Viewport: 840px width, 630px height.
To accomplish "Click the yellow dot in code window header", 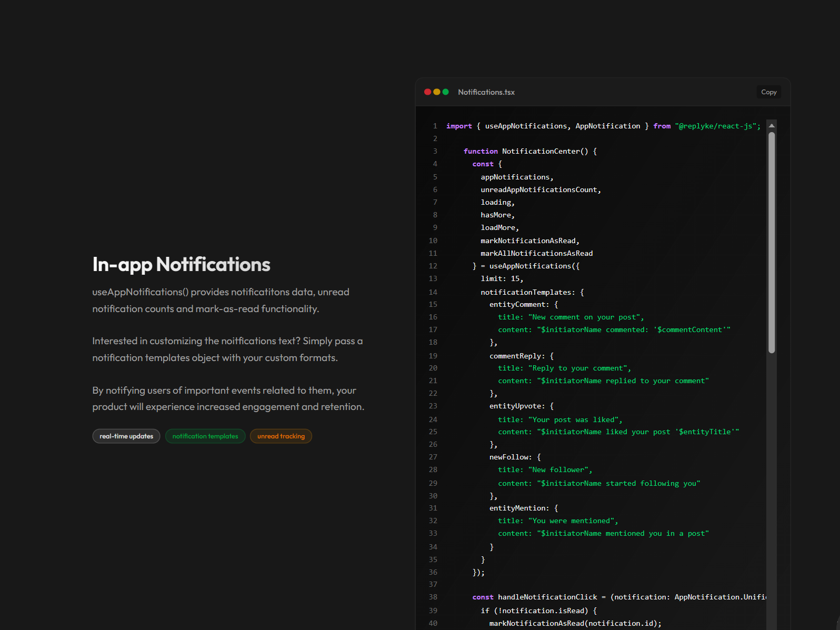I will [x=436, y=92].
